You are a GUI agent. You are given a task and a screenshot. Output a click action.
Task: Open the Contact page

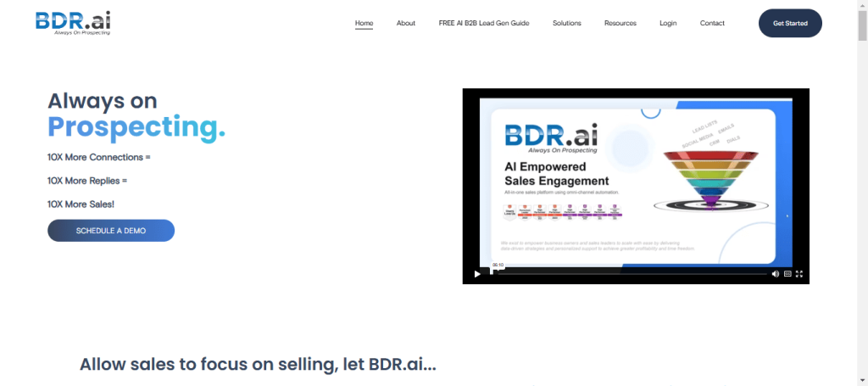pyautogui.click(x=712, y=23)
